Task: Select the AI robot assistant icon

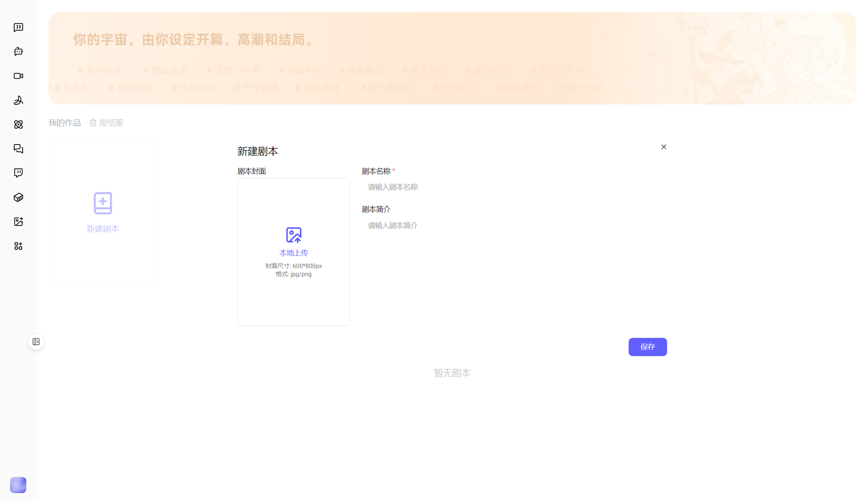Action: pyautogui.click(x=18, y=51)
